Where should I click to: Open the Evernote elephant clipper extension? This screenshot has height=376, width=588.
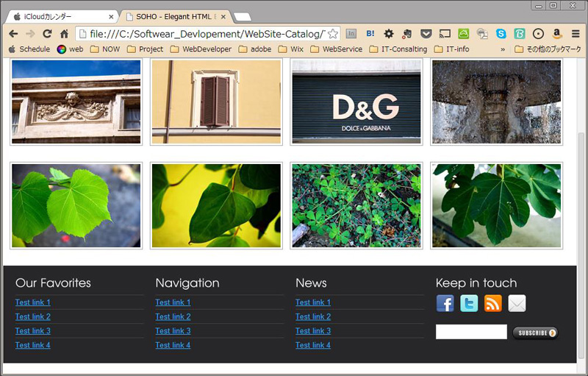pyautogui.click(x=406, y=34)
